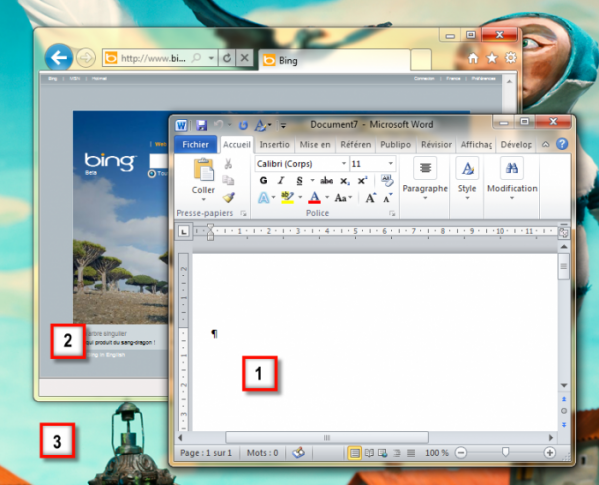Click the Mots : 0 word count
This screenshot has height=485, width=599.
[x=262, y=453]
